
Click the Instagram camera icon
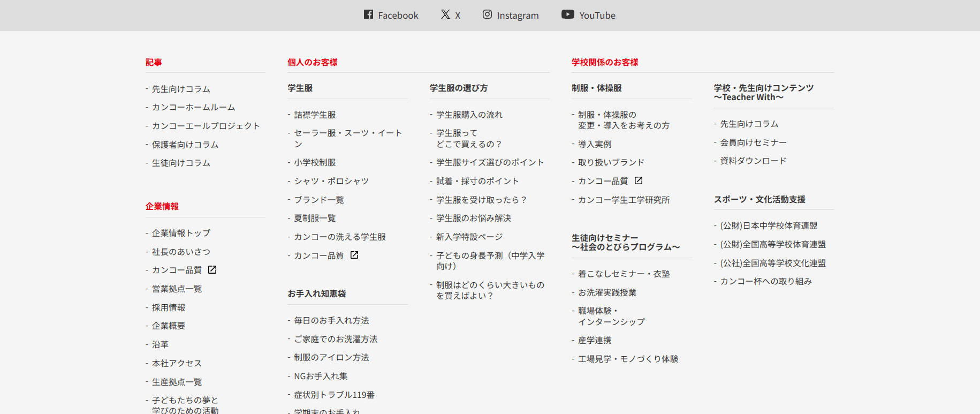tap(487, 14)
